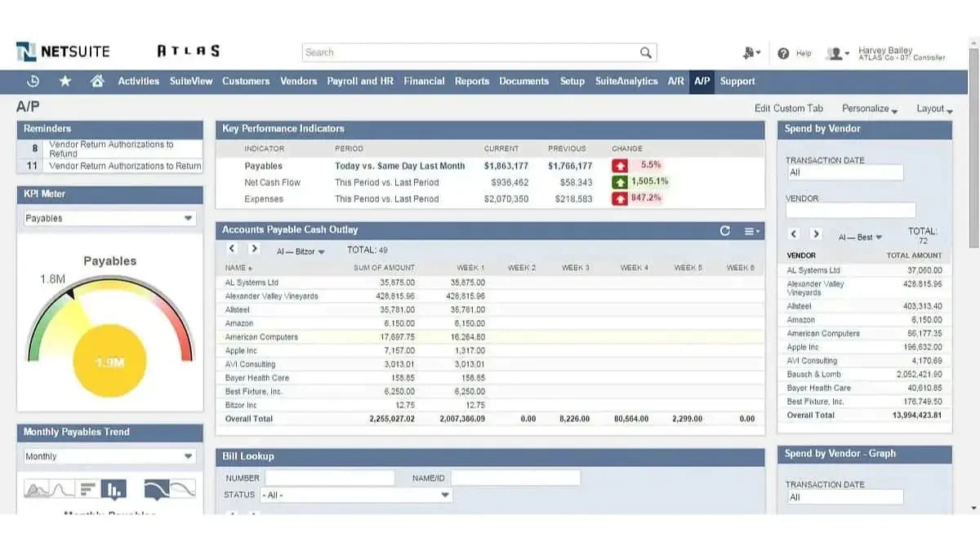Select the Alexander Valley Vineyards outlay row
Screen dimensions: 980x551
pyautogui.click(x=490, y=296)
